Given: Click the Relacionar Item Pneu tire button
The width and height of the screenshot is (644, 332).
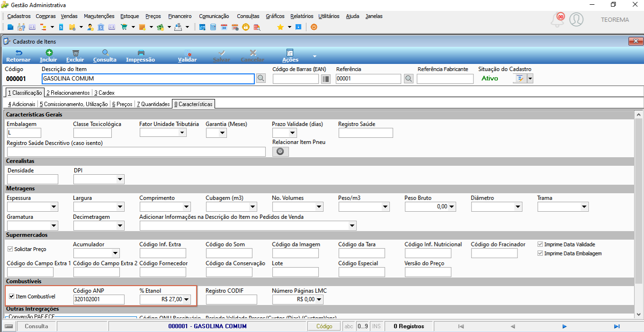Looking at the screenshot, I should (280, 152).
